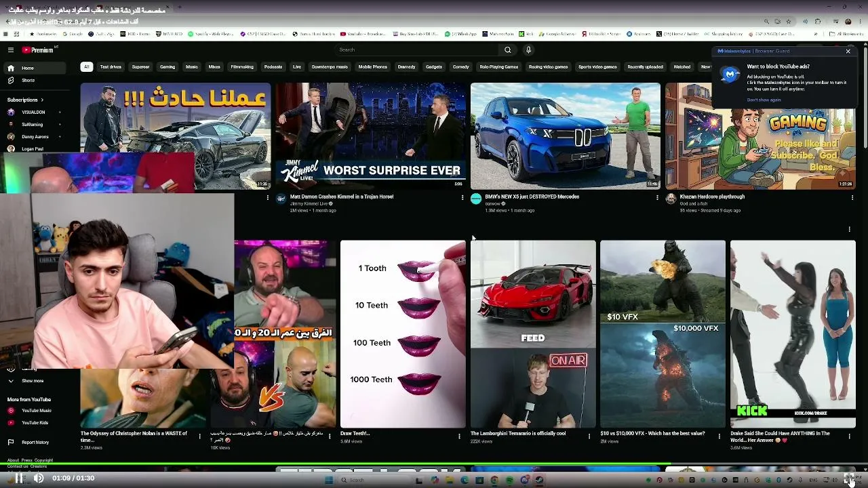Seek along the green video progress bar

434,464
